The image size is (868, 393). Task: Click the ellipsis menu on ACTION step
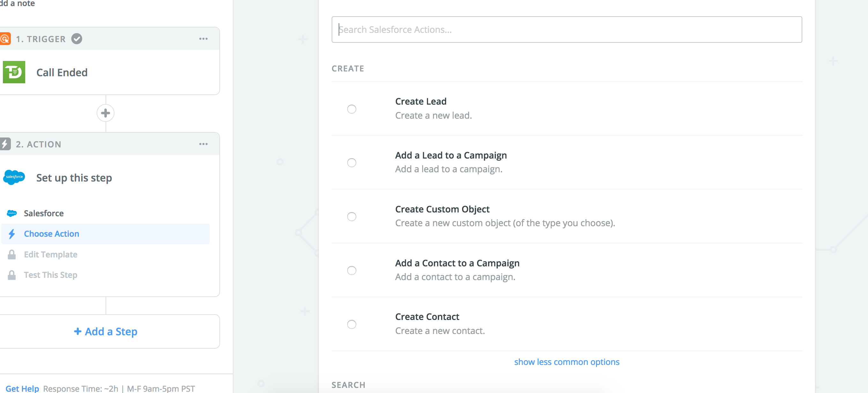[204, 145]
